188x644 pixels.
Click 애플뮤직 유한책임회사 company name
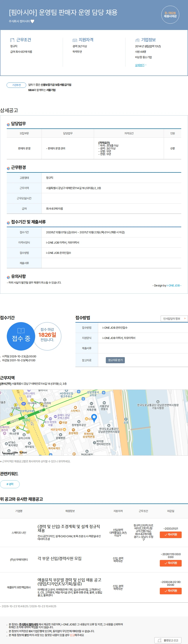pos(19,587)
